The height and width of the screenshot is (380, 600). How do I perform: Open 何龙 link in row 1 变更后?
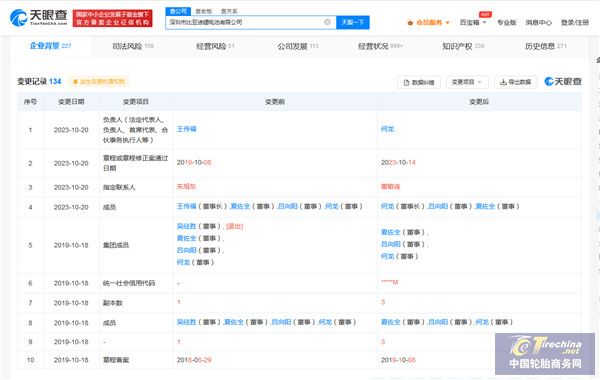coord(387,129)
